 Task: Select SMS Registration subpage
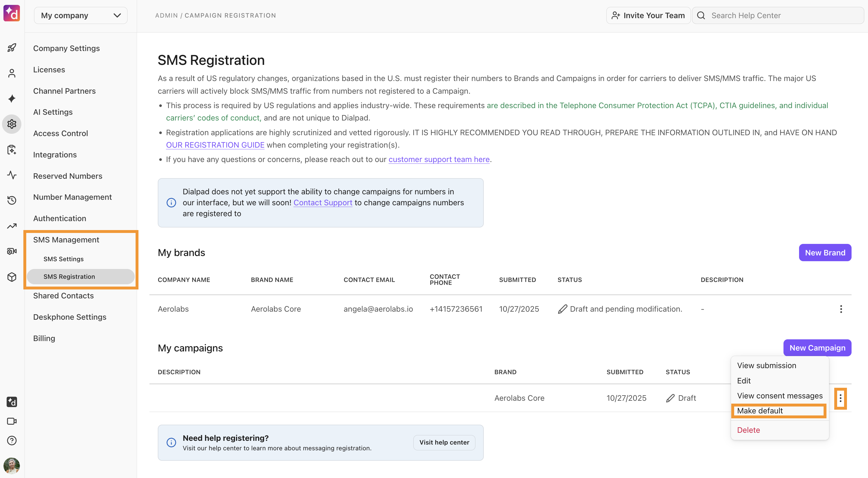[x=81, y=276]
